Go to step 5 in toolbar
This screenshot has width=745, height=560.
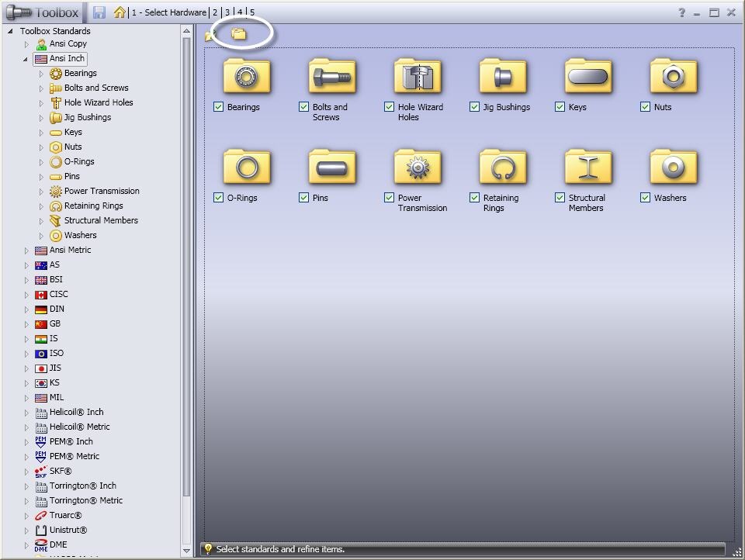252,12
